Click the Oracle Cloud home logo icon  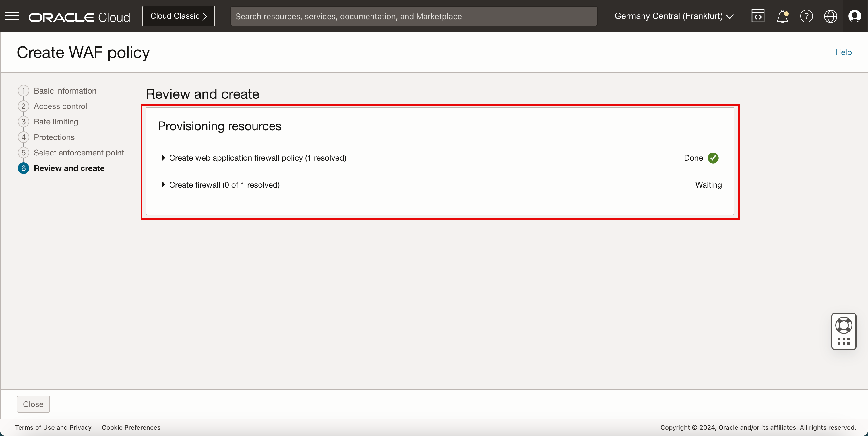[x=80, y=15]
